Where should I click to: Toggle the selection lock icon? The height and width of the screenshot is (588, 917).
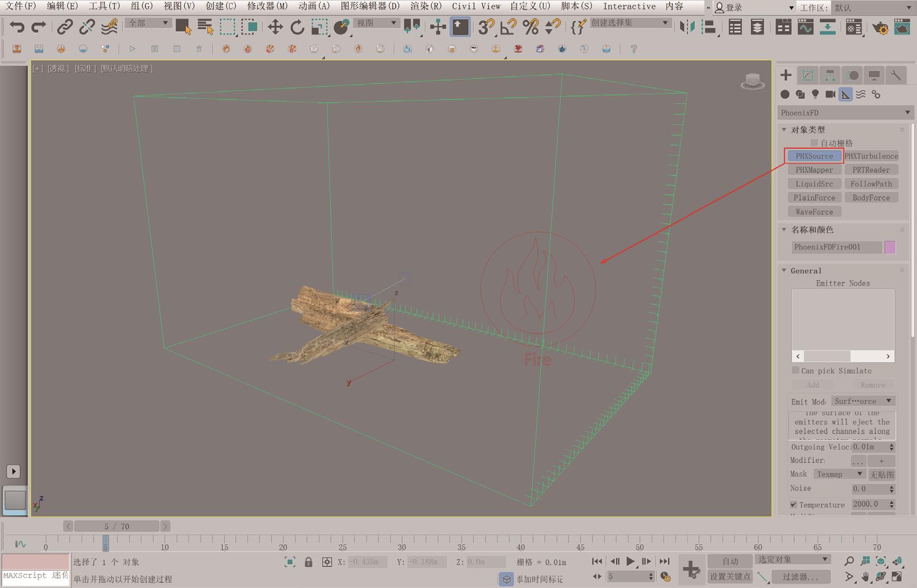[308, 562]
